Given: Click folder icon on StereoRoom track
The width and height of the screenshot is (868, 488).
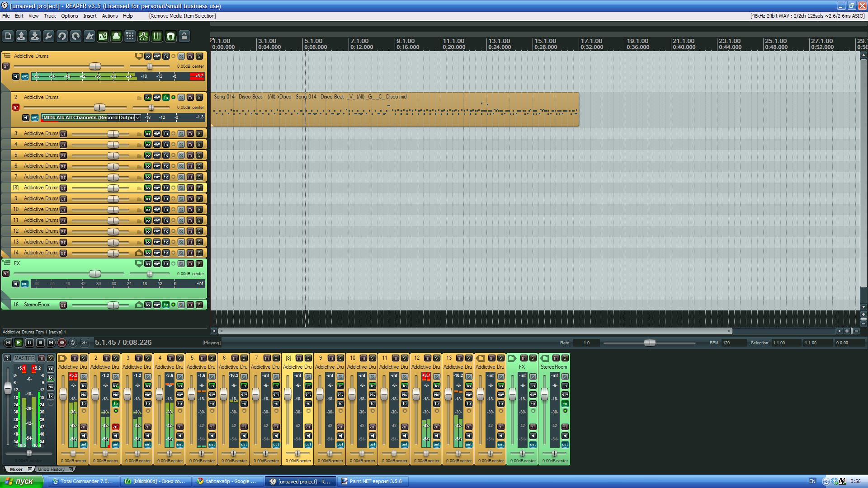Looking at the screenshot, I should [139, 305].
